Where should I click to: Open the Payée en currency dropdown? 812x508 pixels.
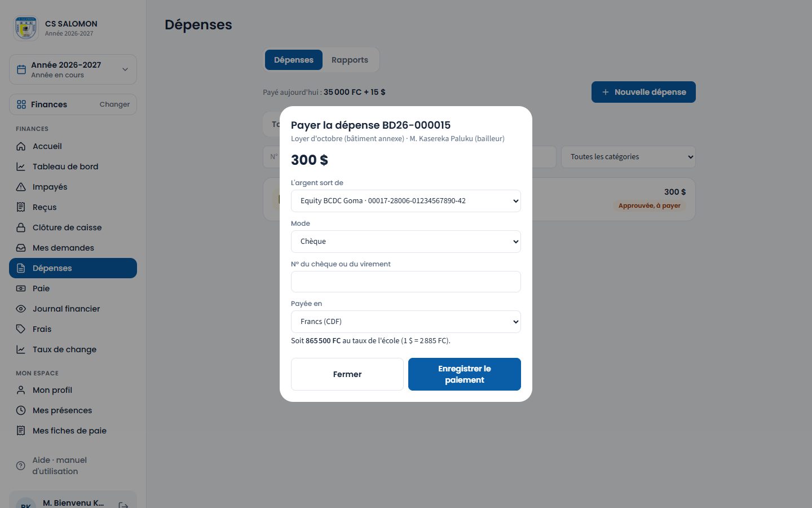(x=406, y=322)
